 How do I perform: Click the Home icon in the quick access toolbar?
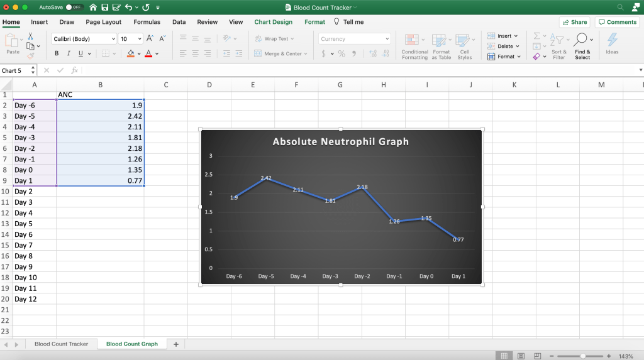tap(93, 8)
